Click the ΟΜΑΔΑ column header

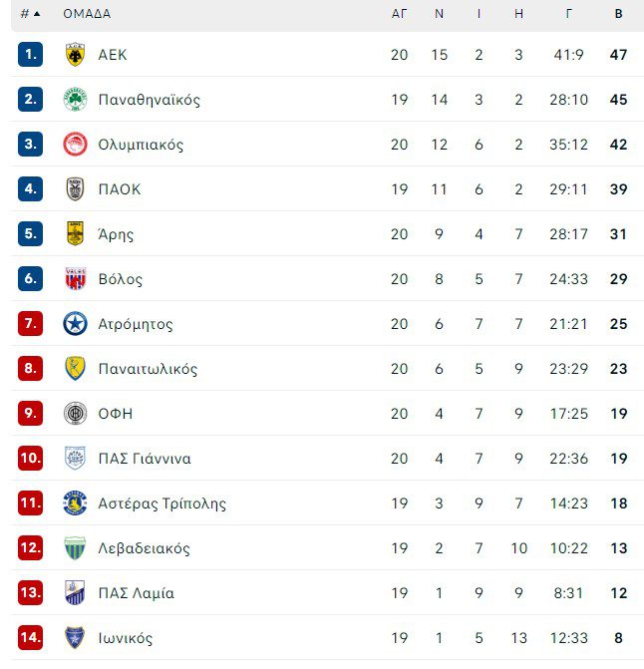[x=87, y=14]
